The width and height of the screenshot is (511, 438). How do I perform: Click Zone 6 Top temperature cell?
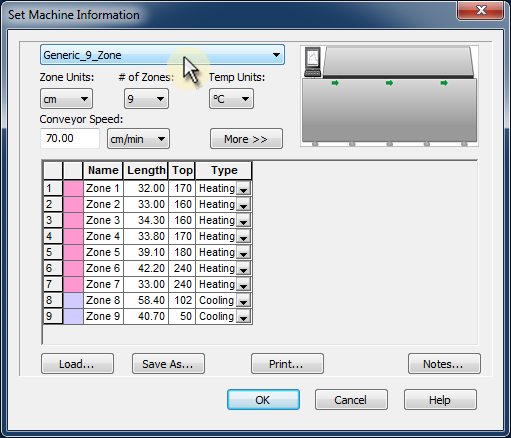tap(182, 268)
